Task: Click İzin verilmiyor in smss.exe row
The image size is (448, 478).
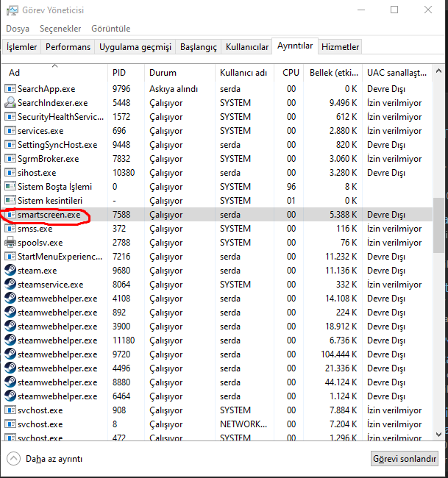Action: [394, 229]
